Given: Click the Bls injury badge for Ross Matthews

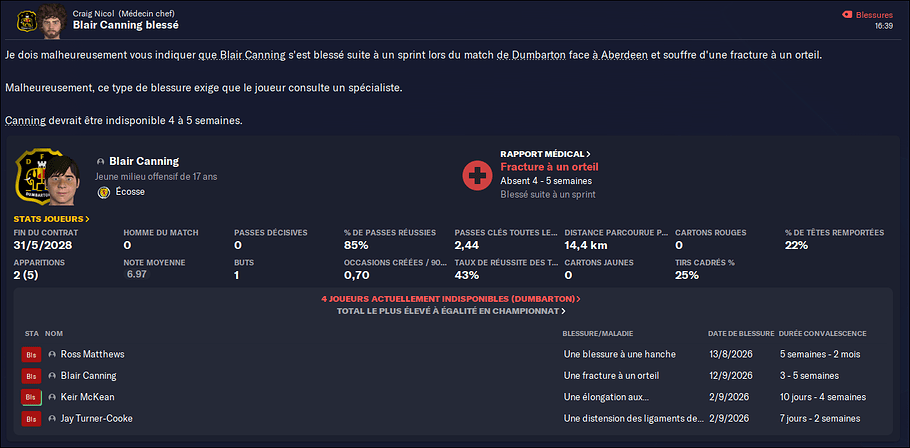Looking at the screenshot, I should pos(31,355).
